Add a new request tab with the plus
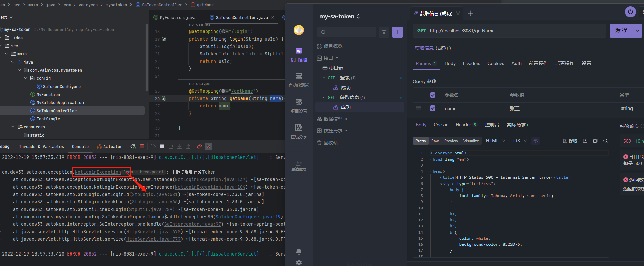 [x=471, y=13]
